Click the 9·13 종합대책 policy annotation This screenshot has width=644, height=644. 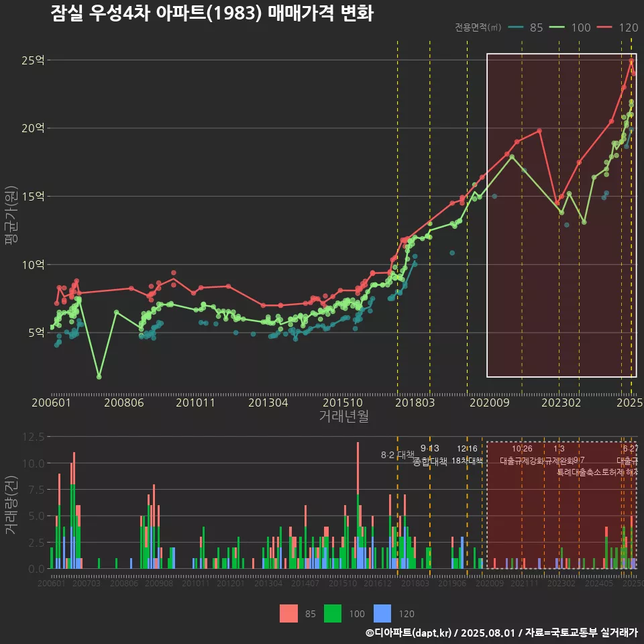pyautogui.click(x=429, y=455)
